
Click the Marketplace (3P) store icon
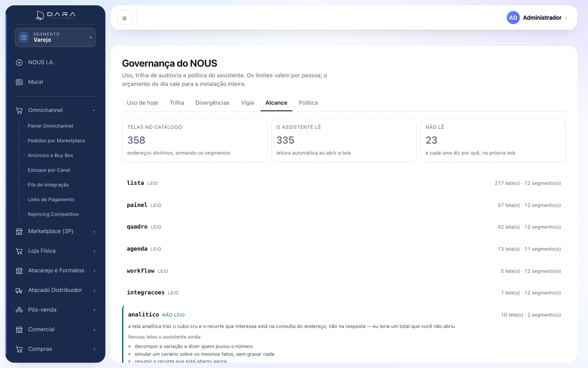pos(19,231)
